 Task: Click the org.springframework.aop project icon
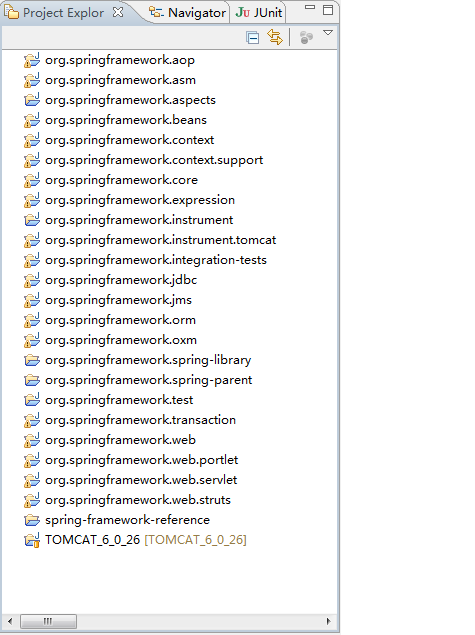tap(32, 60)
